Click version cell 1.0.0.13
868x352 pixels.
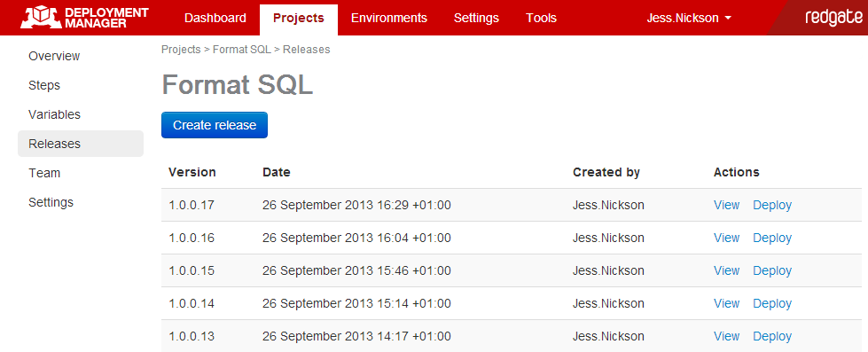tap(192, 336)
